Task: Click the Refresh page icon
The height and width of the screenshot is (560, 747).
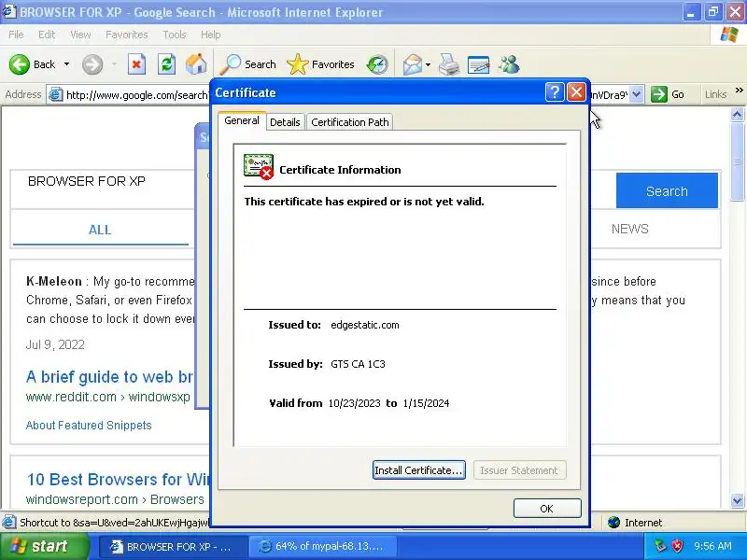Action: [166, 64]
